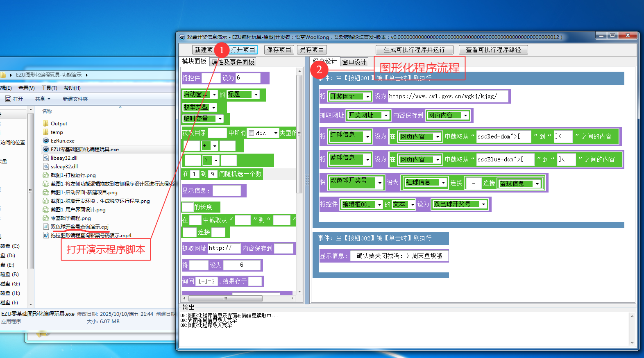Viewport: 644px width, 358px height.
Task: Open the 标题 property dropdown
Action: [x=256, y=94]
